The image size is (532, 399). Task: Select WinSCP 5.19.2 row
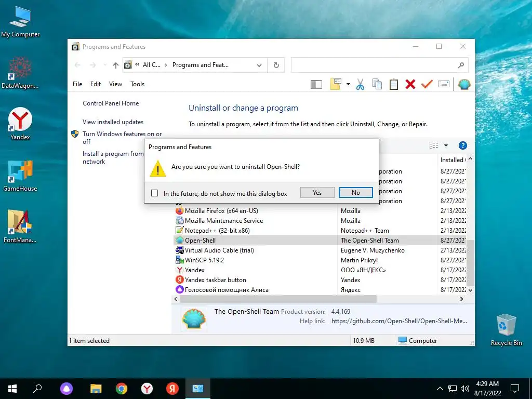click(x=321, y=260)
